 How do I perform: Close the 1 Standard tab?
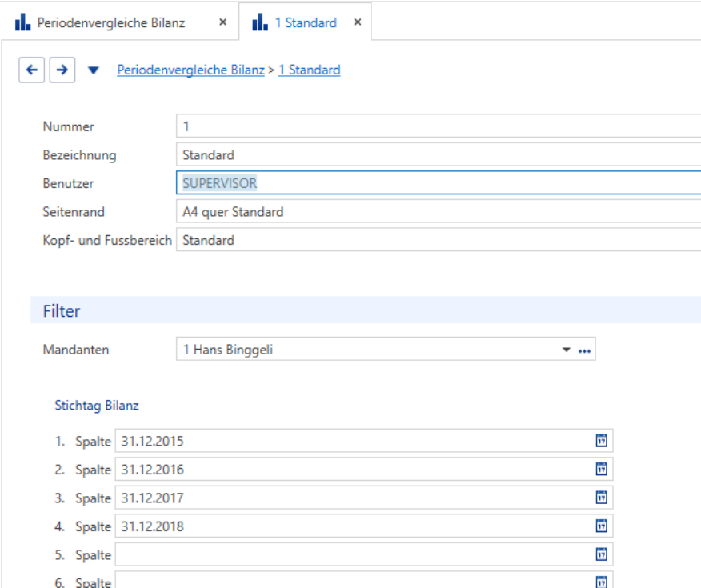pyautogui.click(x=357, y=22)
